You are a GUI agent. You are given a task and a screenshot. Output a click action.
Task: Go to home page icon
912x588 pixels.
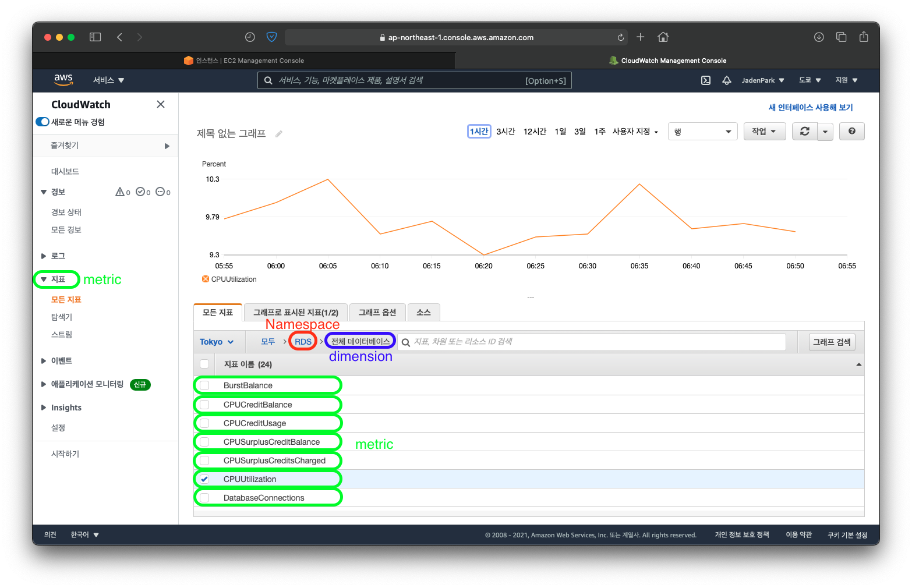(663, 37)
